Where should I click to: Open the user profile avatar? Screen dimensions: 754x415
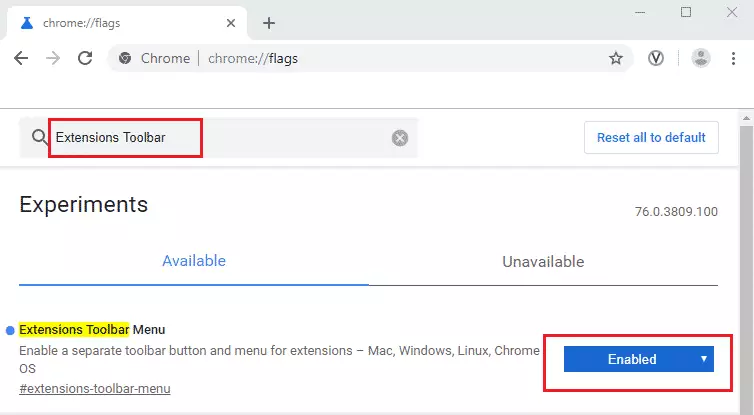point(701,58)
